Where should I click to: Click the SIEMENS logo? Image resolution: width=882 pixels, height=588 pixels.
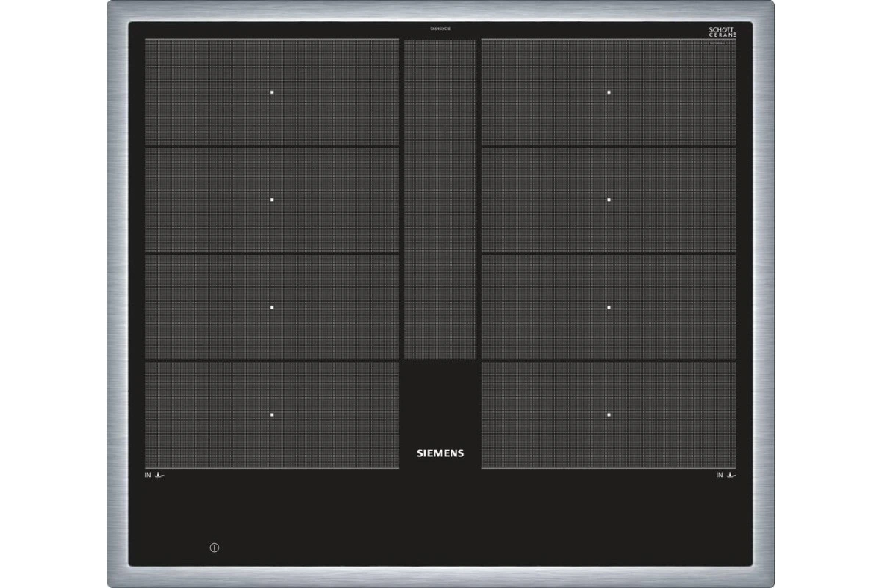pos(440,453)
